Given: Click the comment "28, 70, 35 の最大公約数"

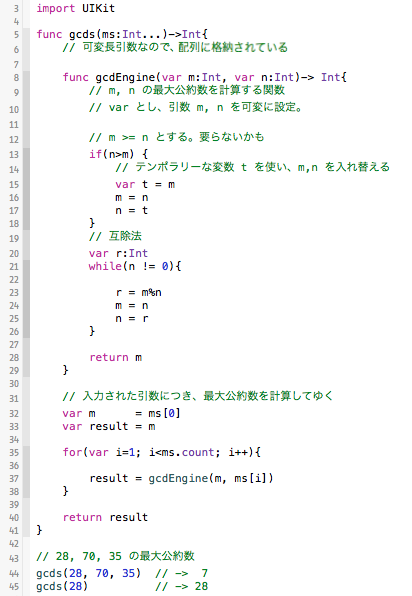Looking at the screenshot, I should pos(116,556).
